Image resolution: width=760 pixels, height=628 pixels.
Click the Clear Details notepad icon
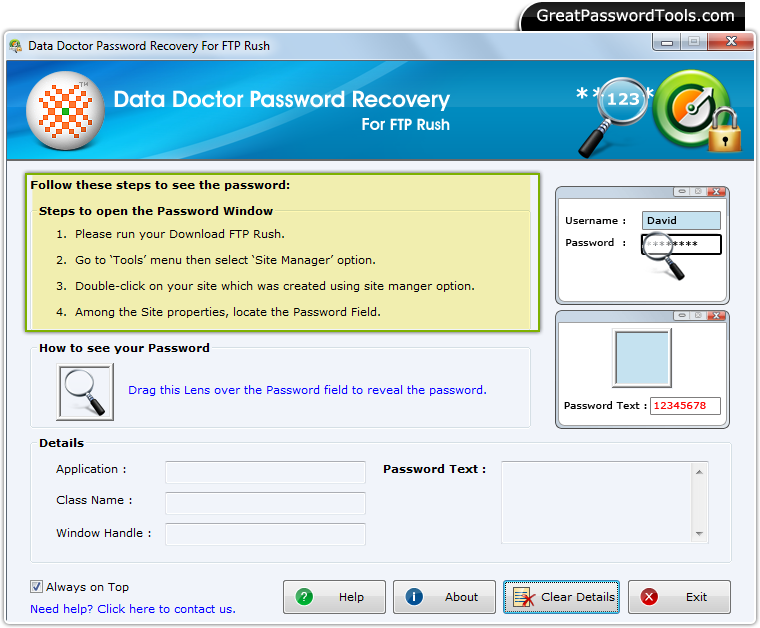(x=523, y=597)
